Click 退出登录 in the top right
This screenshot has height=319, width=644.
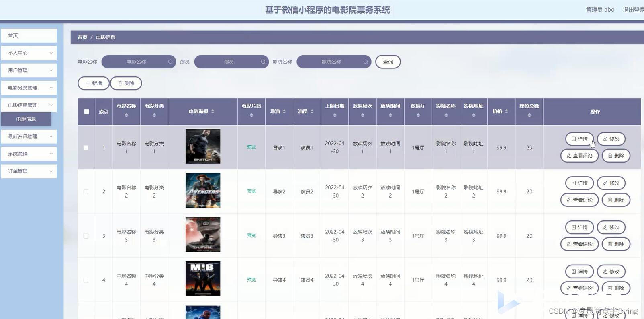click(x=633, y=10)
